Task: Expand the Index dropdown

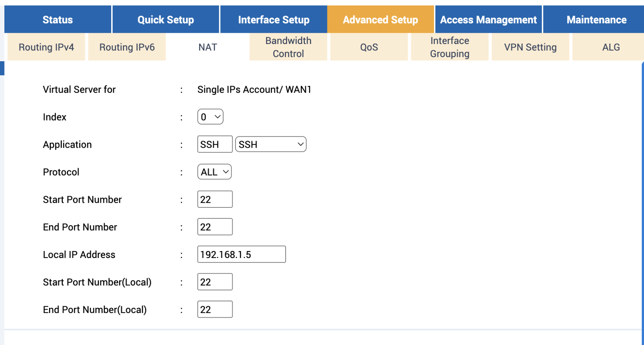Action: coord(210,117)
